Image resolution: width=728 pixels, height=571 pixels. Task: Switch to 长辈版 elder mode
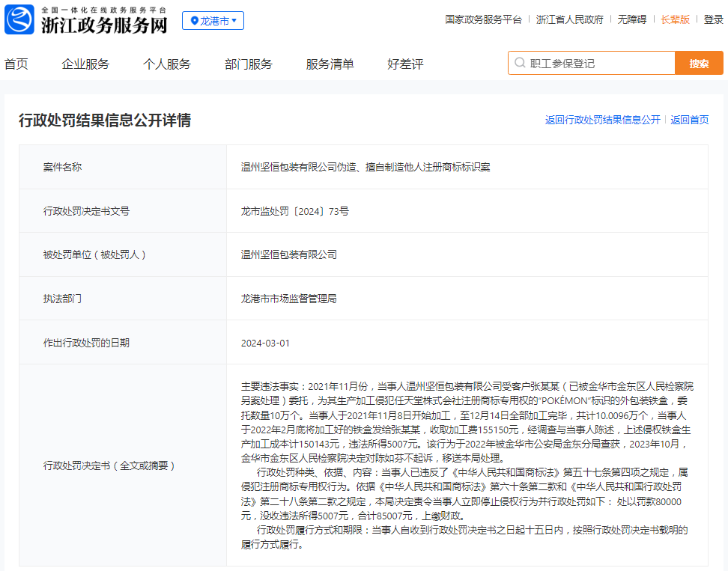675,19
